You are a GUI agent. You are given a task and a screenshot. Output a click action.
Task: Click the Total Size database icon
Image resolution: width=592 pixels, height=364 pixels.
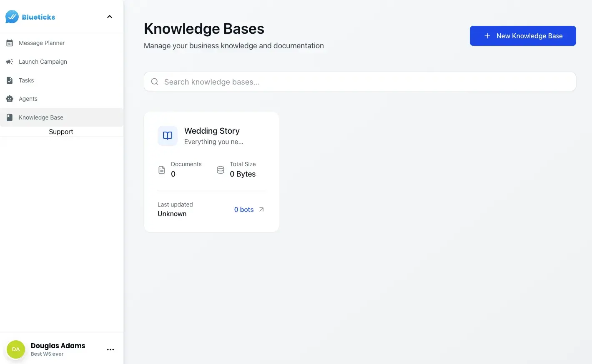[x=221, y=170]
